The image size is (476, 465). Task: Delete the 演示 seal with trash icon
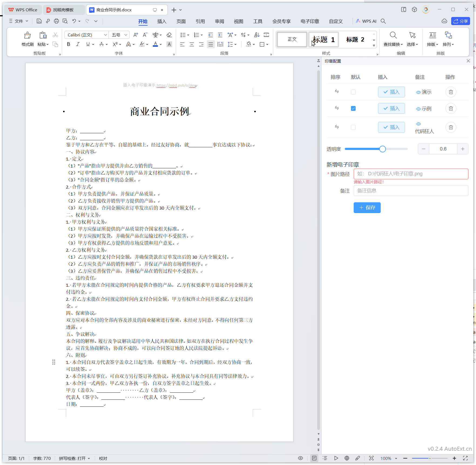pos(451,92)
